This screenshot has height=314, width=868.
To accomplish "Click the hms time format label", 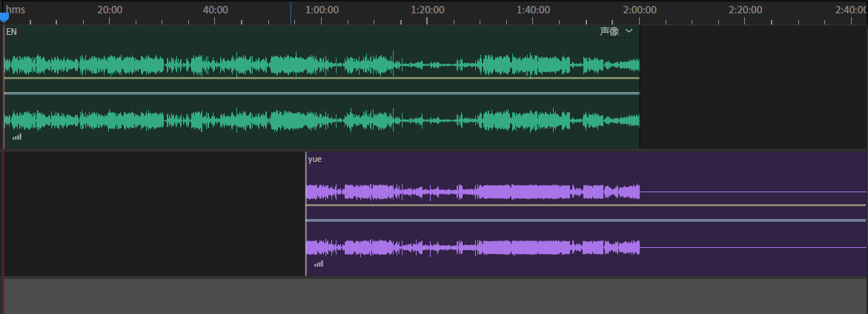I will point(16,10).
